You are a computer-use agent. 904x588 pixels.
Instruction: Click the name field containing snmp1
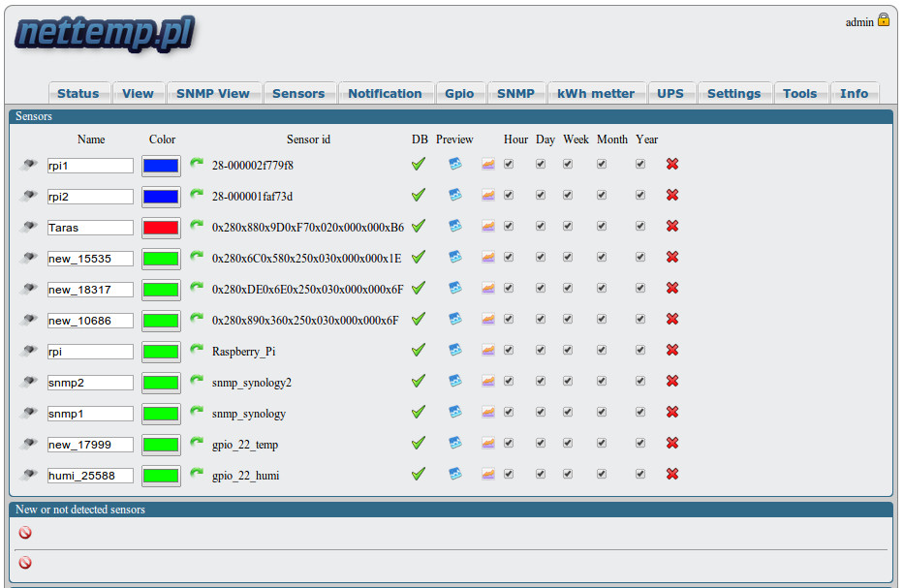[x=90, y=414]
